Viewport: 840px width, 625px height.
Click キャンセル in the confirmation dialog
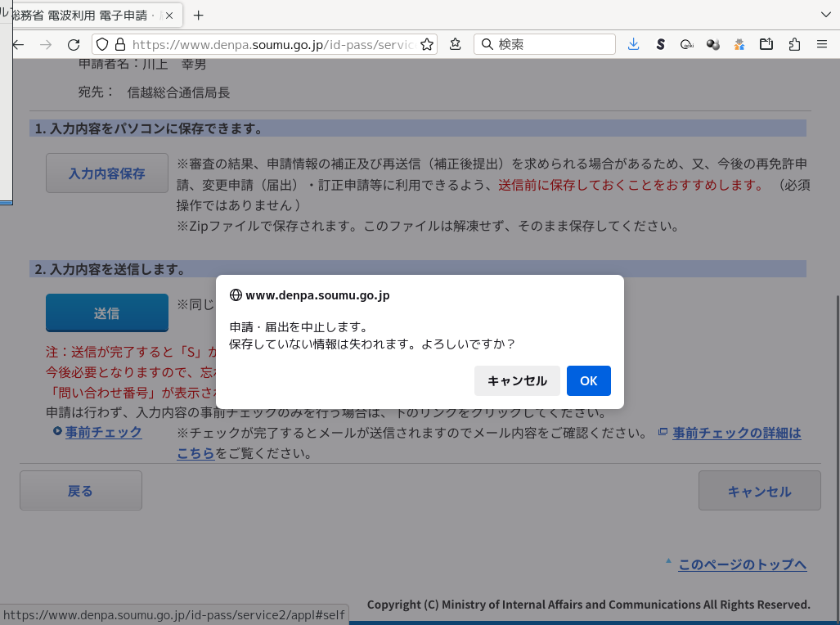(x=517, y=381)
